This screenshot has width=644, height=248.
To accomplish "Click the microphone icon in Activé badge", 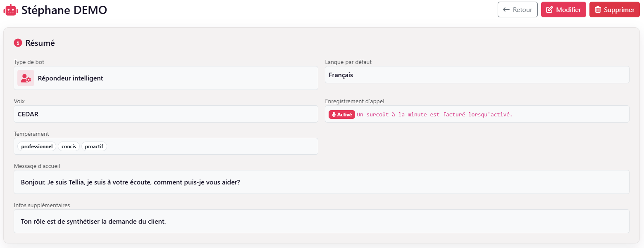I will tap(334, 115).
